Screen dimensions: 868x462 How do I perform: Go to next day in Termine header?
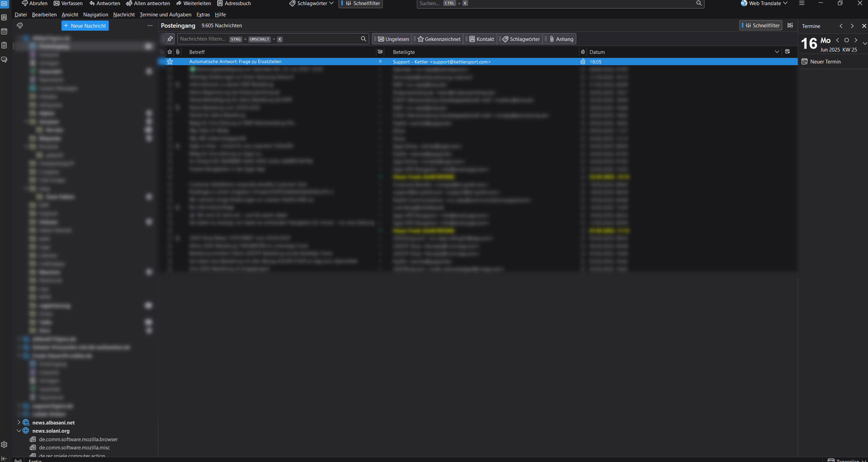point(852,26)
